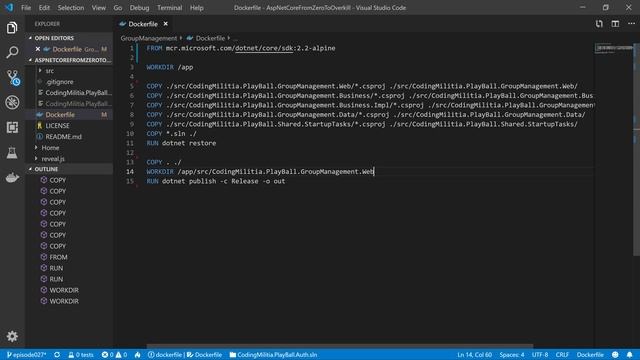Open notifications bell in status bar
Screen dimensions: 640x360
click(x=629, y=355)
